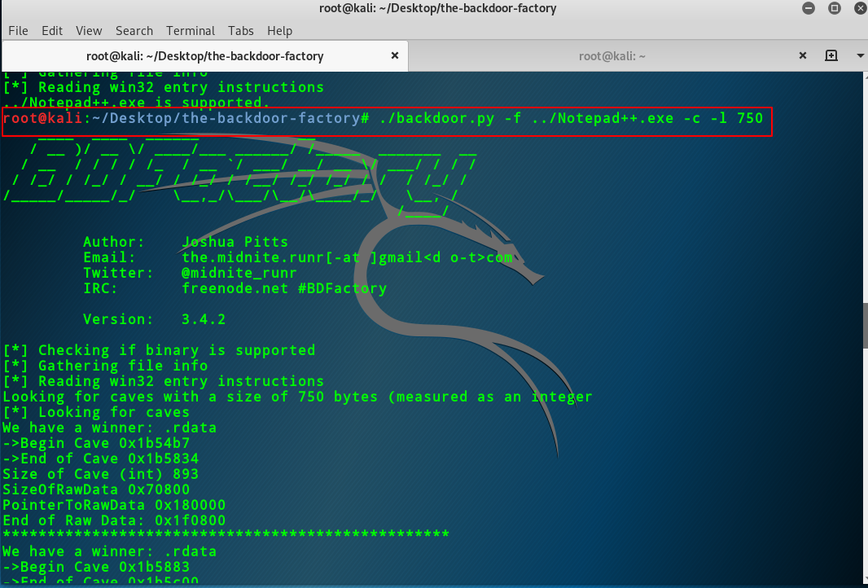868x588 pixels.
Task: Click the 'Author:' label text
Action: [x=114, y=242]
